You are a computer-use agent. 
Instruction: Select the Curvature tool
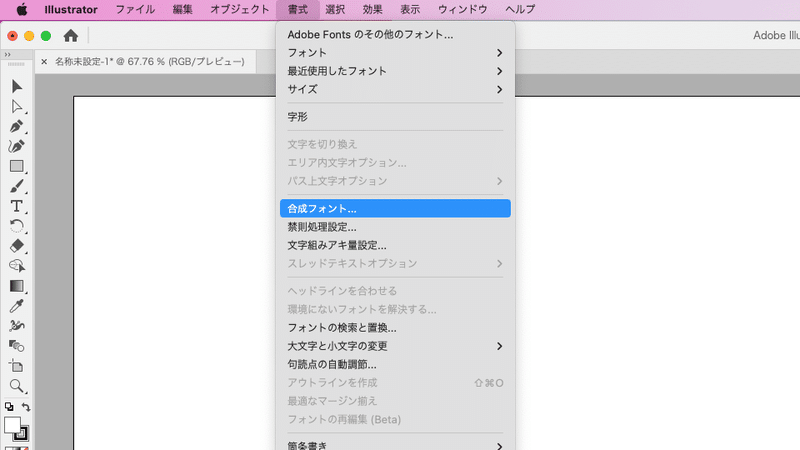(x=16, y=146)
